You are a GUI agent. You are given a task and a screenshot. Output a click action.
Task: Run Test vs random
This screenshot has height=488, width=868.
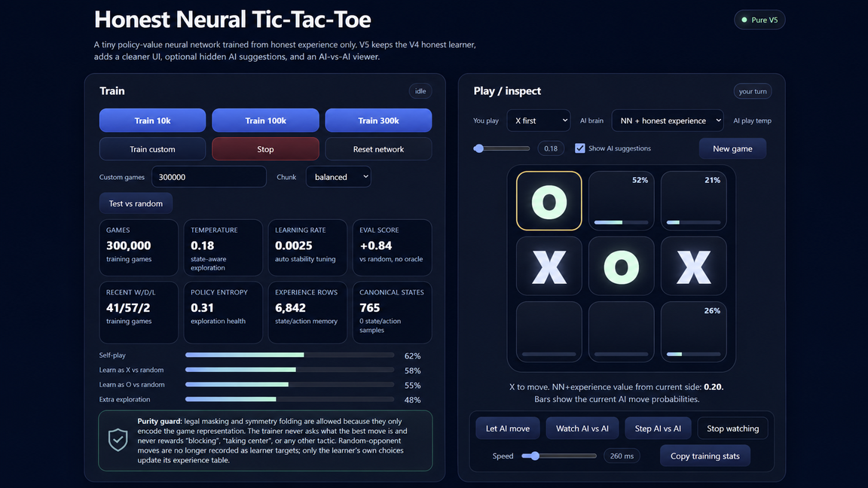click(136, 203)
